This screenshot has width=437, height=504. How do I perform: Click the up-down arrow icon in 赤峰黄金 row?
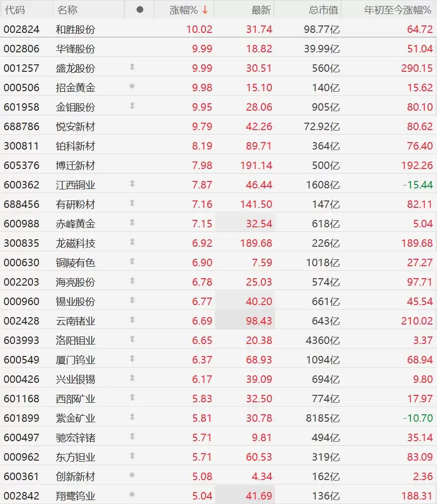pyautogui.click(x=132, y=222)
